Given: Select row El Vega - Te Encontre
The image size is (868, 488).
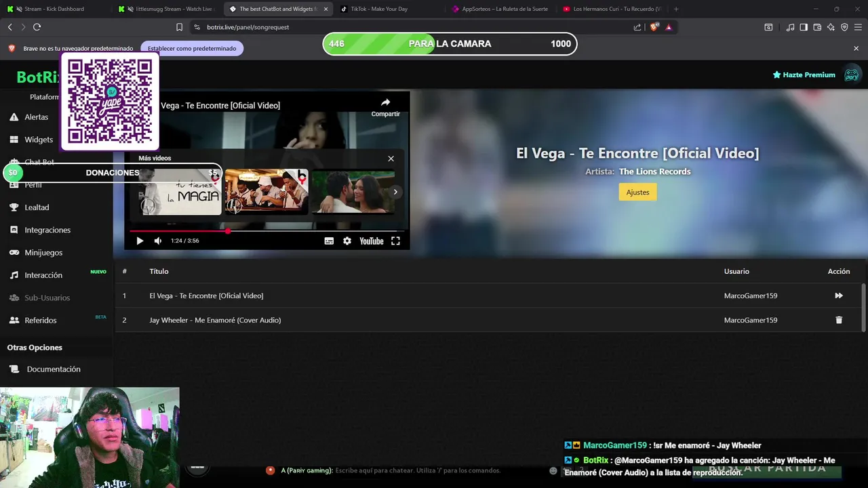Looking at the screenshot, I should point(488,296).
